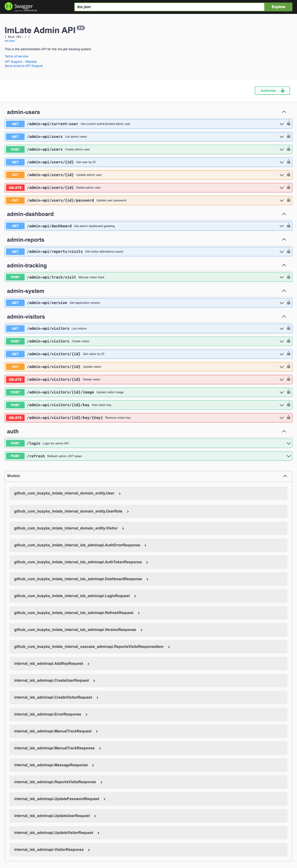Open the doc.json link under title

(10, 41)
